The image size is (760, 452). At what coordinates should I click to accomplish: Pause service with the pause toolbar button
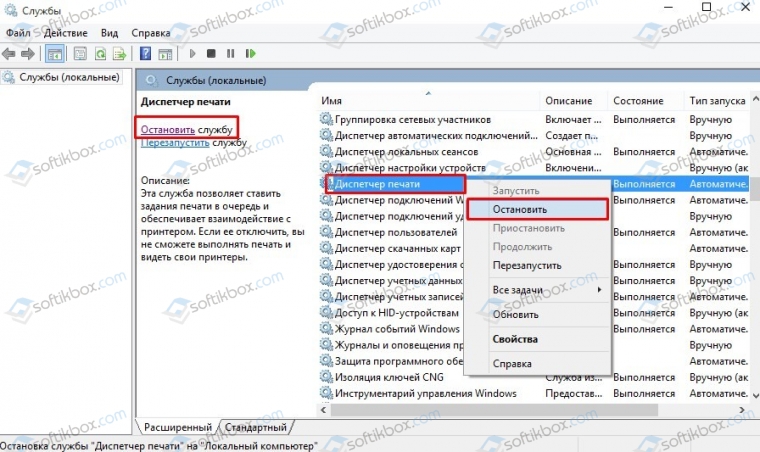point(230,54)
